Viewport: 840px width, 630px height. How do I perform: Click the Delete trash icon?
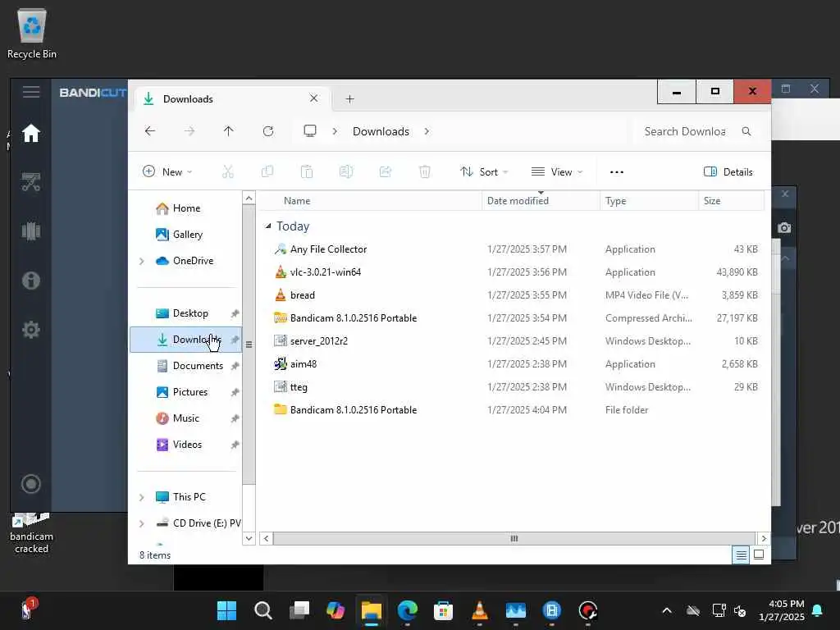(425, 171)
